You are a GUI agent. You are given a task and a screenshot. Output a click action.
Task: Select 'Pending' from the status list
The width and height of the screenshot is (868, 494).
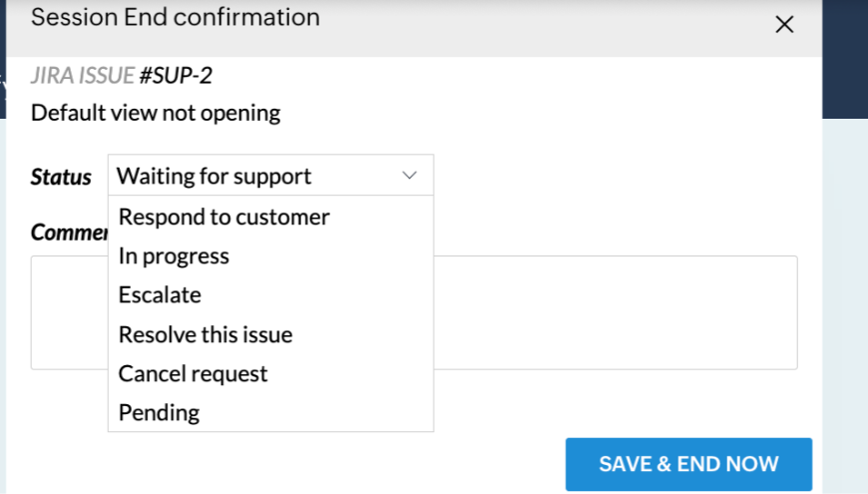pos(159,412)
